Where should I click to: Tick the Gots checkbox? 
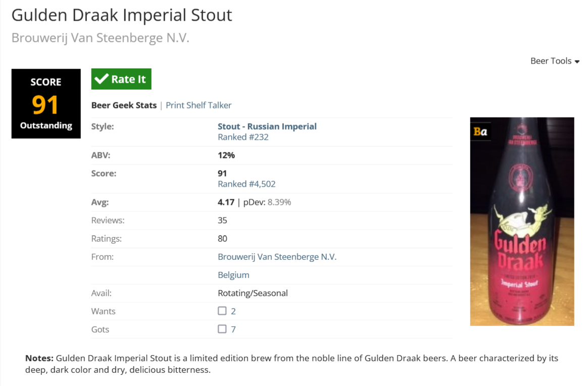(222, 329)
